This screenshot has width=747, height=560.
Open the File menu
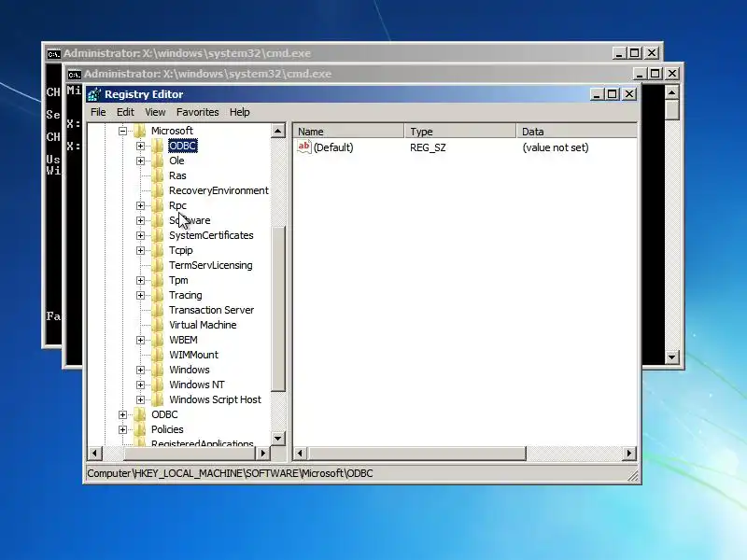coord(98,112)
